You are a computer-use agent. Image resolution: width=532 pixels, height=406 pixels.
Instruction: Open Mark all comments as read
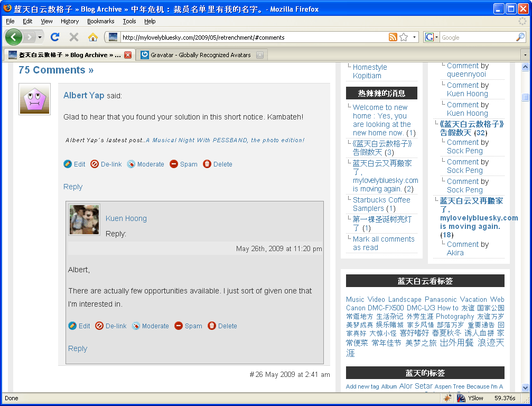coord(383,243)
